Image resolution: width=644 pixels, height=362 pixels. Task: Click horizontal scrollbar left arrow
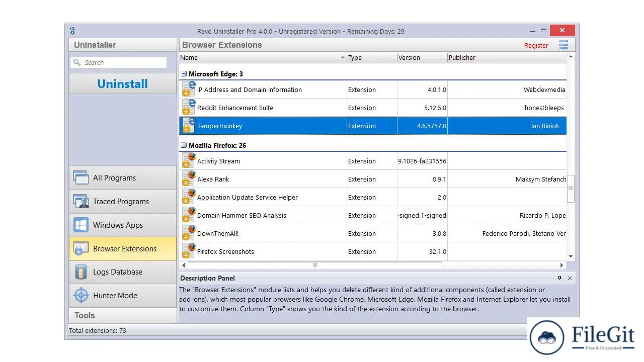pos(184,265)
